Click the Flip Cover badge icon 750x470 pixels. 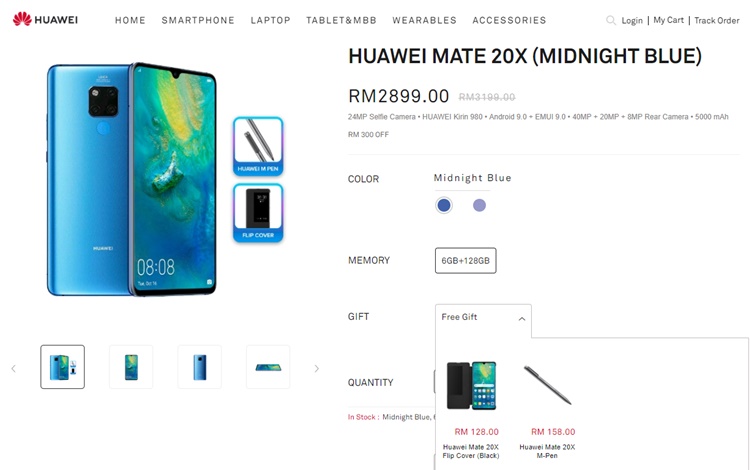pos(258,213)
